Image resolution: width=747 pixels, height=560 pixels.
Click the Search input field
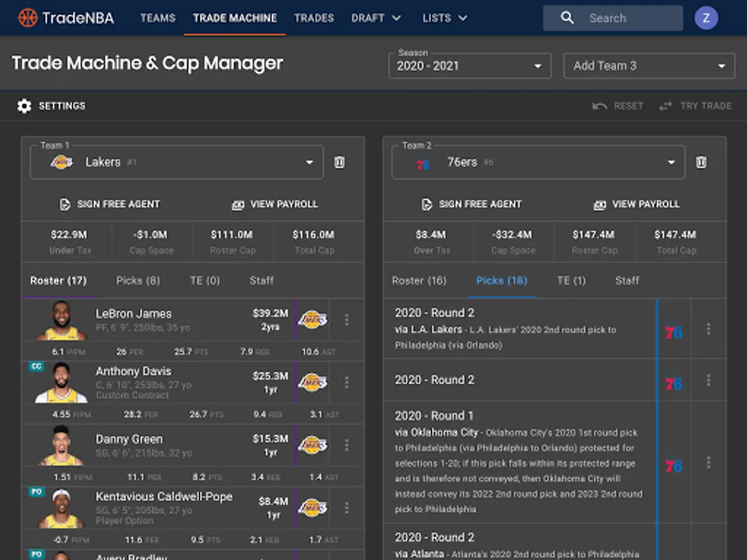pyautogui.click(x=613, y=18)
